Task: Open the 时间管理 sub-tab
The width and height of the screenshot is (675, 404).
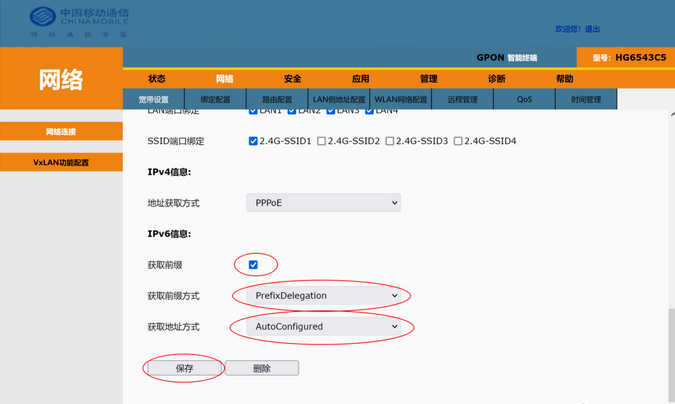Action: (586, 100)
